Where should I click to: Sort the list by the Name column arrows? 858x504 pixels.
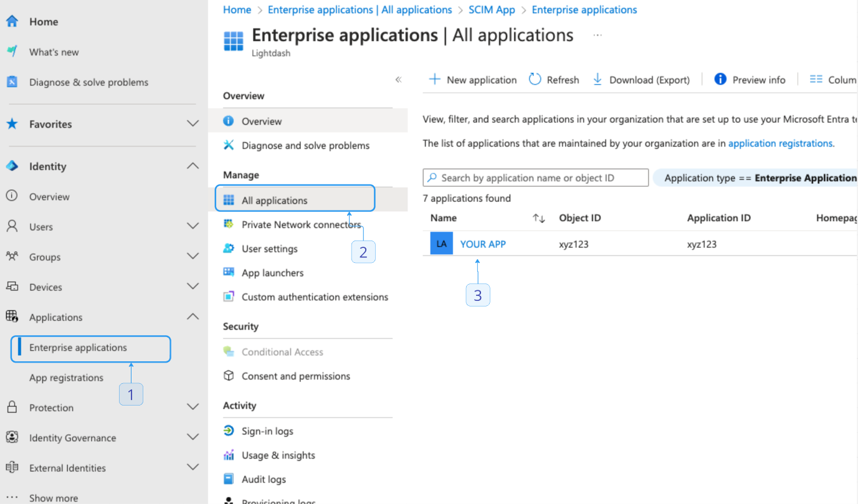tap(539, 218)
